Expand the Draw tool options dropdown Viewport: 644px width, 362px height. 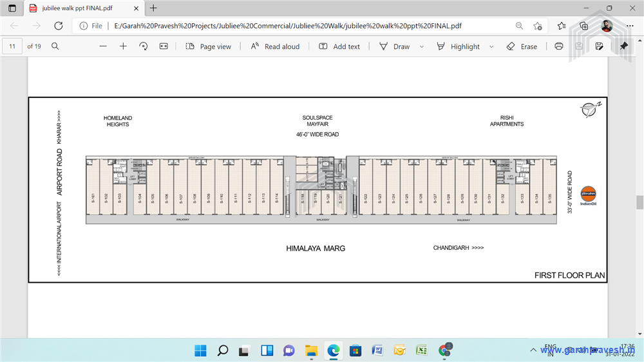click(x=422, y=46)
